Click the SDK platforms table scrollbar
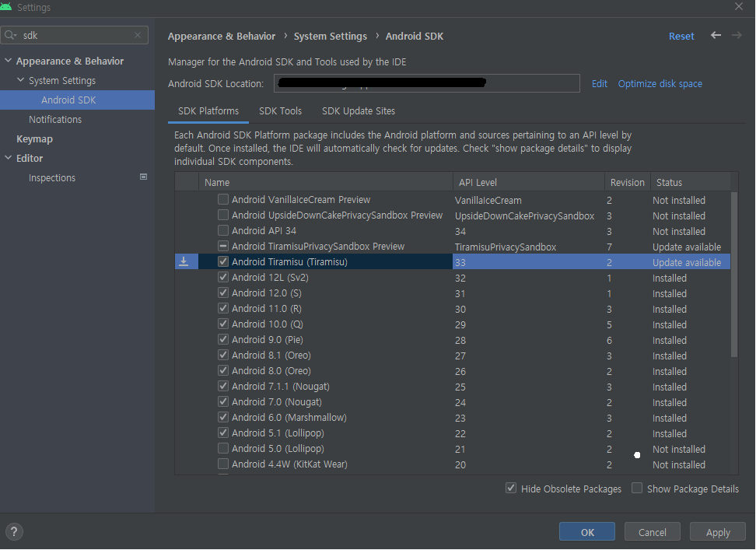Viewport: 756px width, 550px height. (733, 275)
